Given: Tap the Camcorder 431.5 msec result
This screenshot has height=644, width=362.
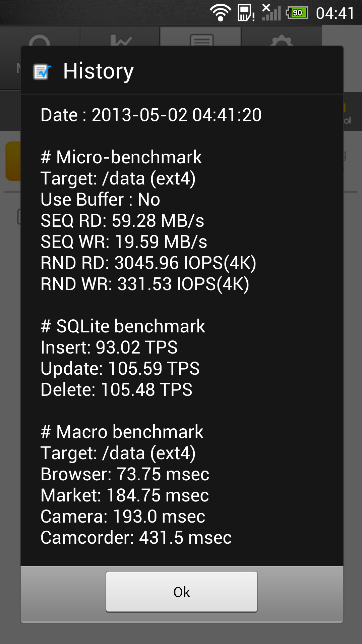Looking at the screenshot, I should [x=136, y=537].
